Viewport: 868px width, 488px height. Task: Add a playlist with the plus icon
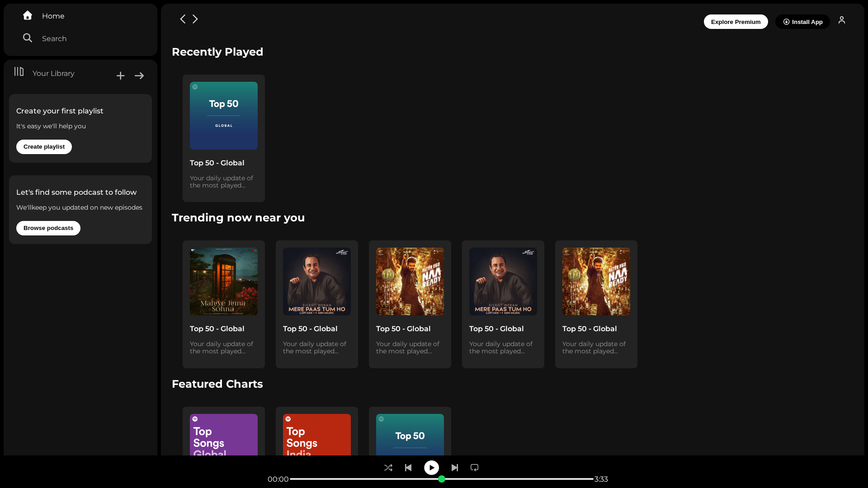click(x=120, y=76)
